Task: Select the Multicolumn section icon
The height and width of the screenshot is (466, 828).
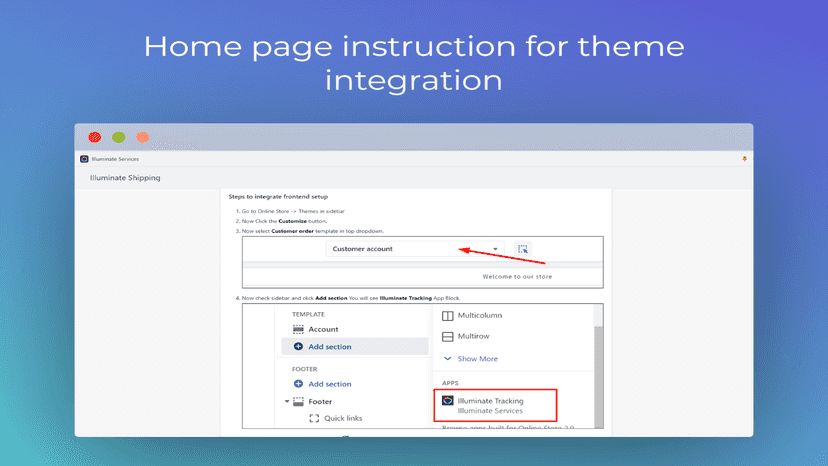Action: pos(447,315)
